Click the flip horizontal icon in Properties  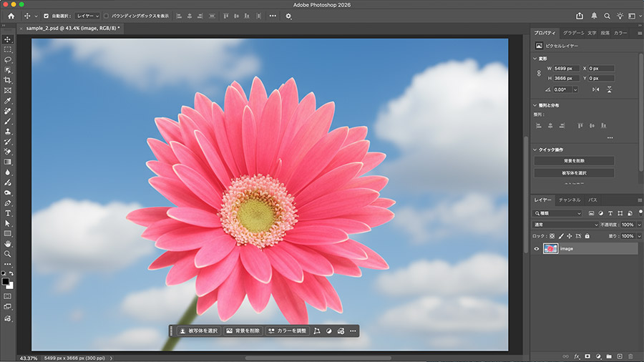pyautogui.click(x=596, y=89)
